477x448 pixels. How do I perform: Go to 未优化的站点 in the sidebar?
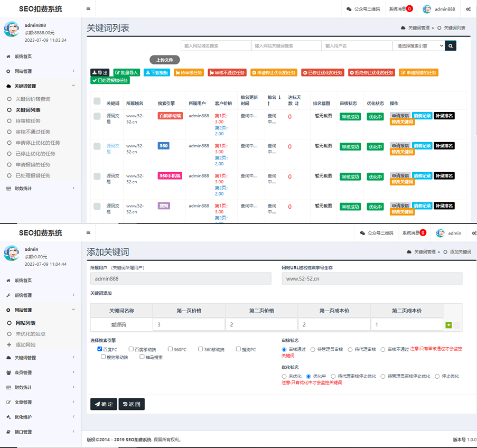click(30, 334)
